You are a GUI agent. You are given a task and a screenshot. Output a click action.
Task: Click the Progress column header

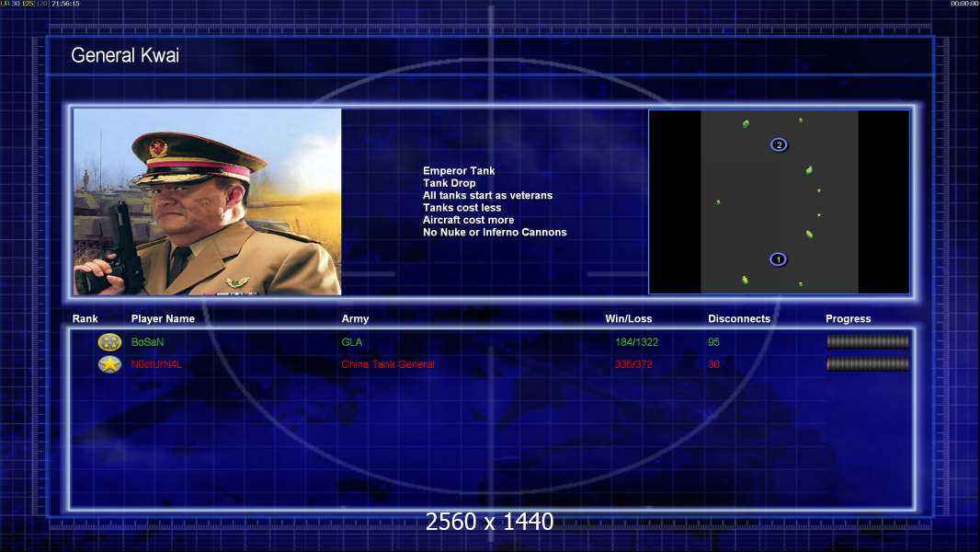click(x=849, y=319)
